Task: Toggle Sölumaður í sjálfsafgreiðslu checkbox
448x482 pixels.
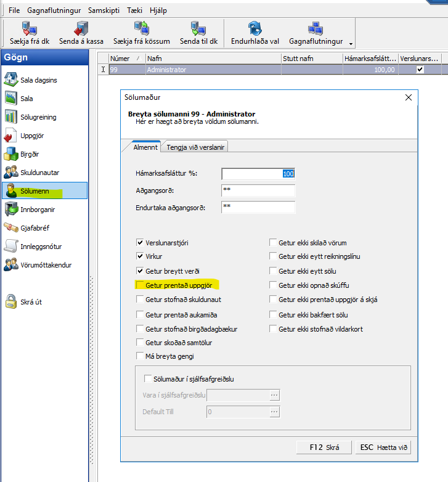Action: pos(147,379)
